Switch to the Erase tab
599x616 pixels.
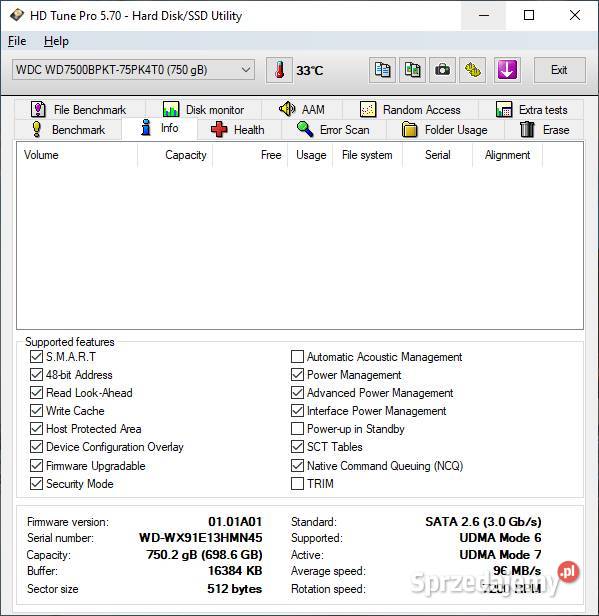544,130
